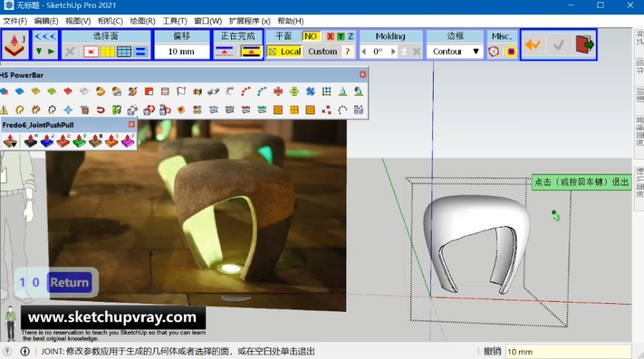644x359 pixels.
Task: Click the gray checkmark validate icon
Action: pyautogui.click(x=558, y=45)
